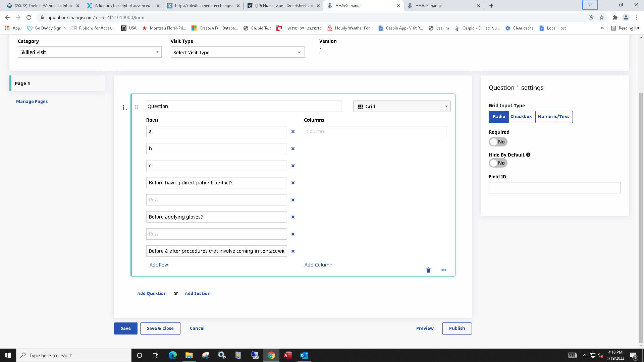Click the Extensions puzzle icon in the toolbar
Image resolution: width=644 pixels, height=362 pixels.
[x=615, y=17]
